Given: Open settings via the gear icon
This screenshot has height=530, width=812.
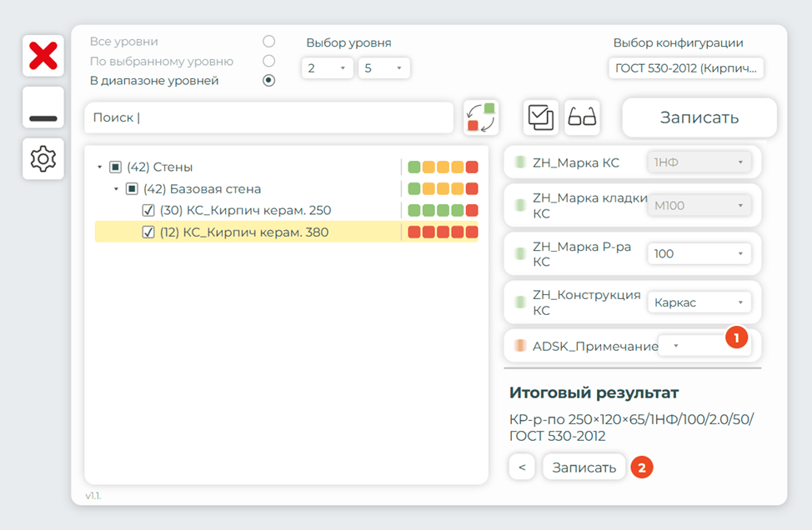Looking at the screenshot, I should click(43, 158).
